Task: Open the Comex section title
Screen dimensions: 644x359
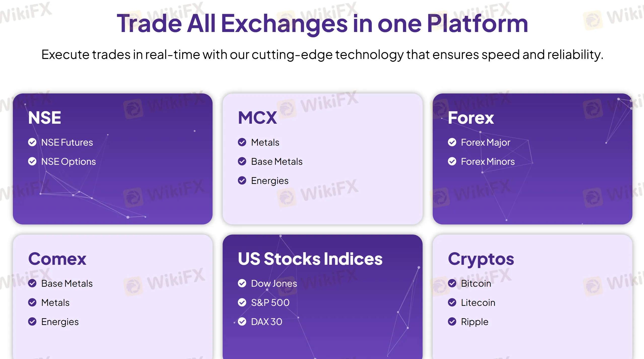Action: click(x=57, y=259)
